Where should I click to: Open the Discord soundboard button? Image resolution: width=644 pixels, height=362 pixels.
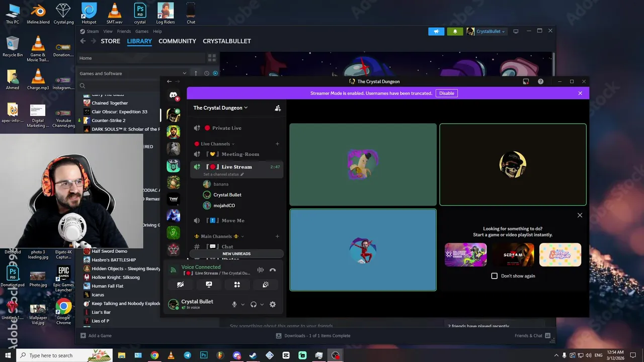[266, 285]
